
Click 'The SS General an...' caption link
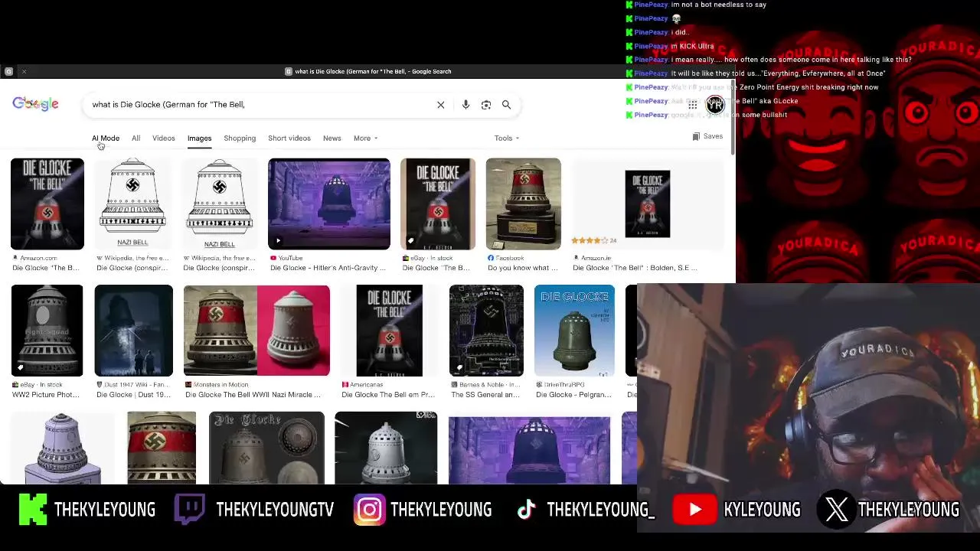click(485, 395)
